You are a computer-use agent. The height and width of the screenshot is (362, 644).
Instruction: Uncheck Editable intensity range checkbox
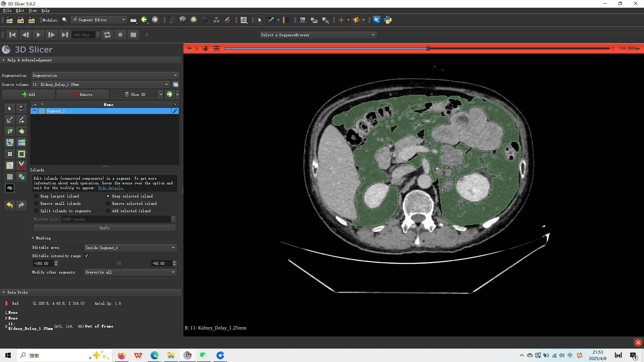87,256
